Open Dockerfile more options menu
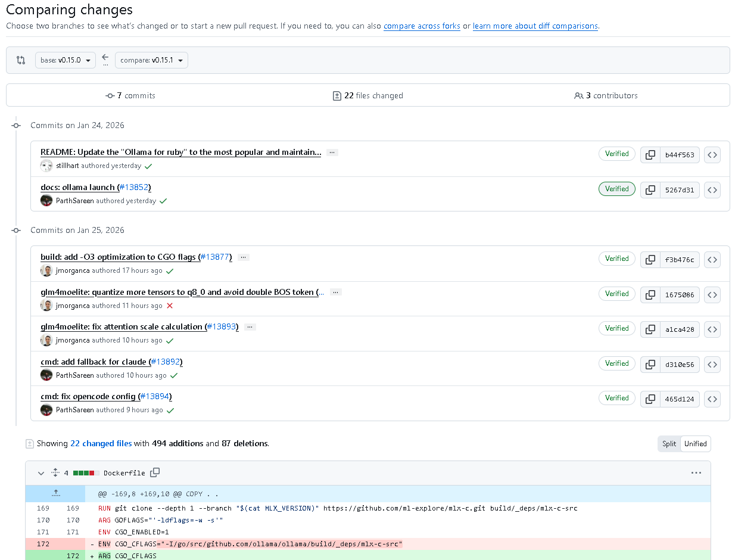Image resolution: width=732 pixels, height=560 pixels. [x=696, y=473]
